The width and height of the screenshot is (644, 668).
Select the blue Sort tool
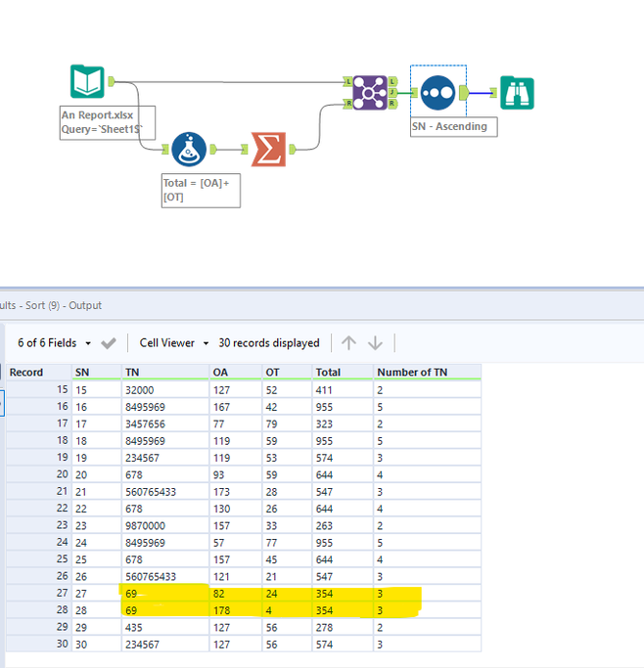437,93
